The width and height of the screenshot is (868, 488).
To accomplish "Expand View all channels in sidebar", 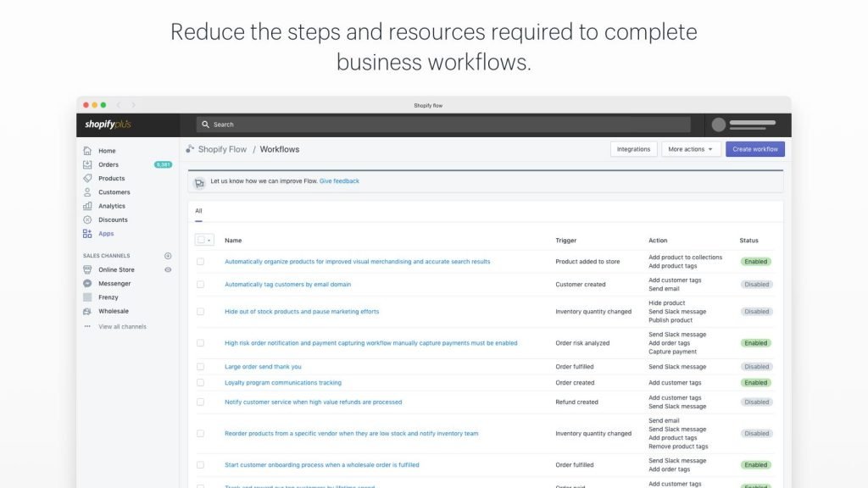I will 121,326.
